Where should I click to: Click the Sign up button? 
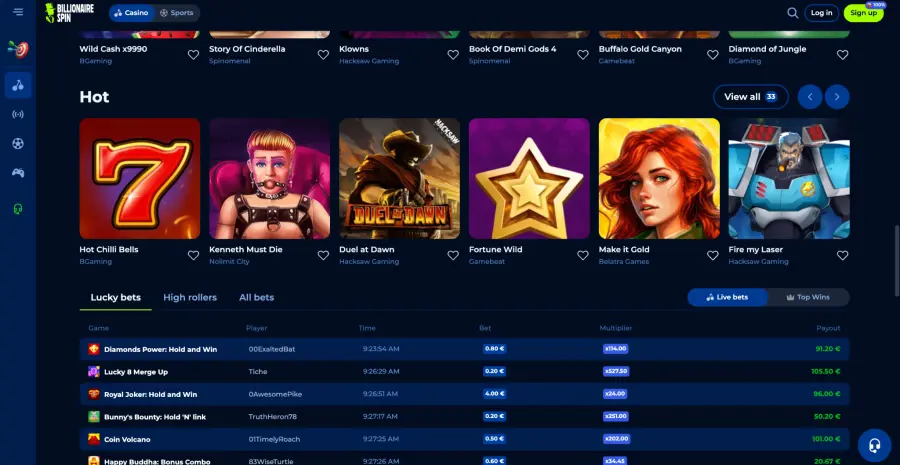(863, 13)
